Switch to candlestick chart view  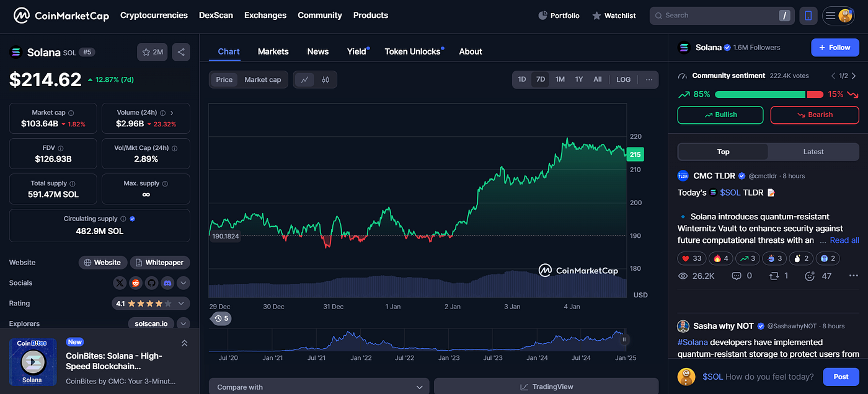pyautogui.click(x=325, y=79)
